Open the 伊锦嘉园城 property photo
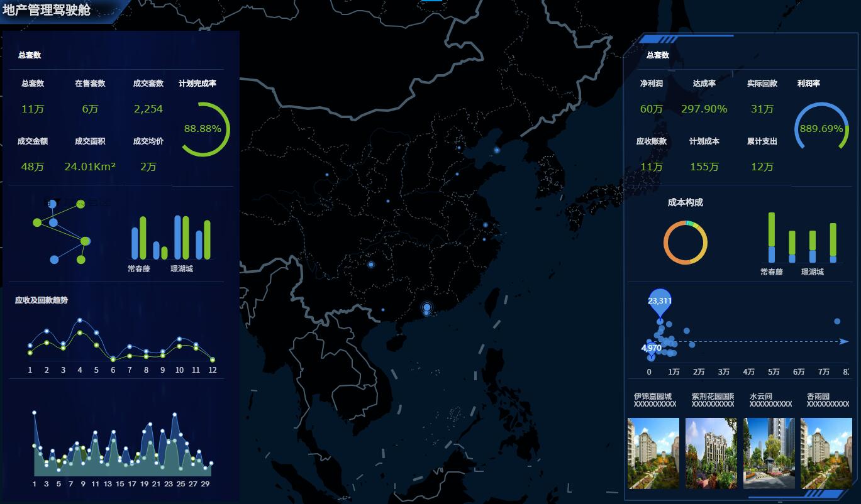 (x=653, y=453)
